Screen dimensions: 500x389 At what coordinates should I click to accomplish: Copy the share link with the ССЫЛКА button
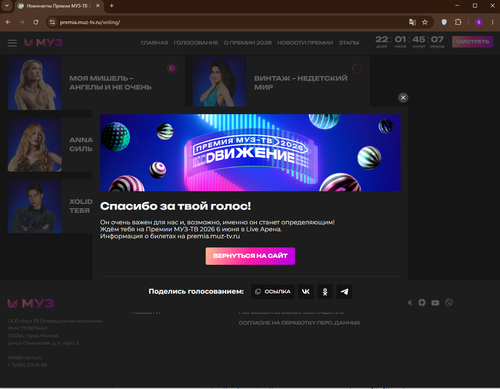pos(272,292)
